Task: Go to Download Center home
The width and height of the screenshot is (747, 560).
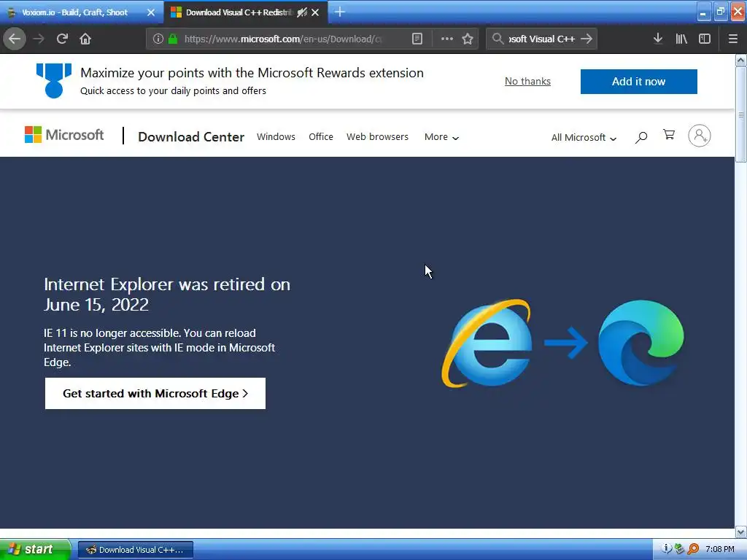Action: point(191,136)
